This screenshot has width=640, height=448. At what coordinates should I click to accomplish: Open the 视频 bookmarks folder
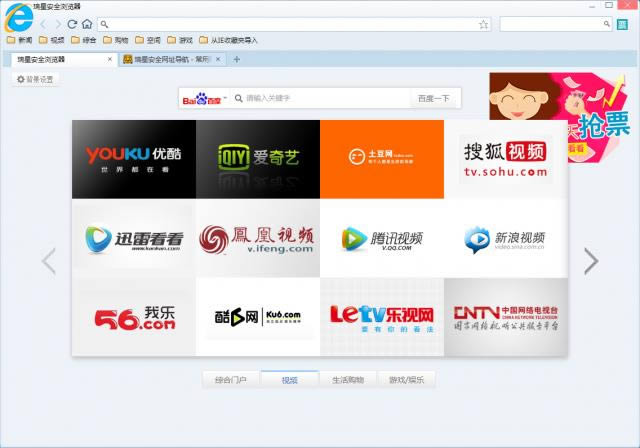[x=52, y=40]
